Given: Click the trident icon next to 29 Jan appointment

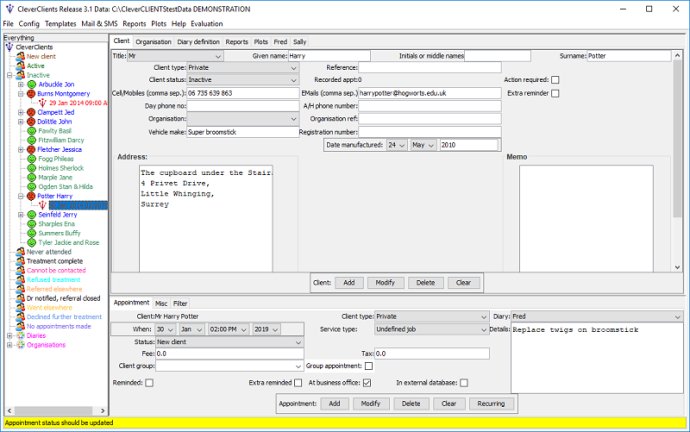Looking at the screenshot, I should [x=42, y=103].
